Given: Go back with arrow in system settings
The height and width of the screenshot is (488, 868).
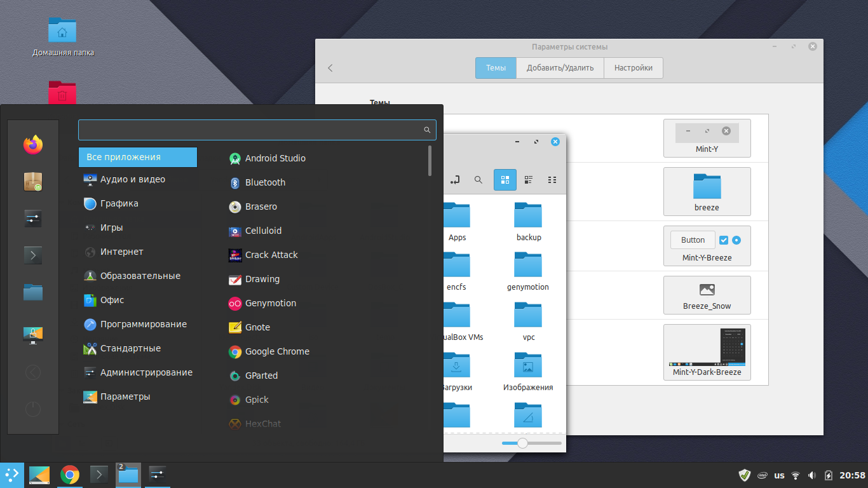Looking at the screenshot, I should pyautogui.click(x=330, y=68).
